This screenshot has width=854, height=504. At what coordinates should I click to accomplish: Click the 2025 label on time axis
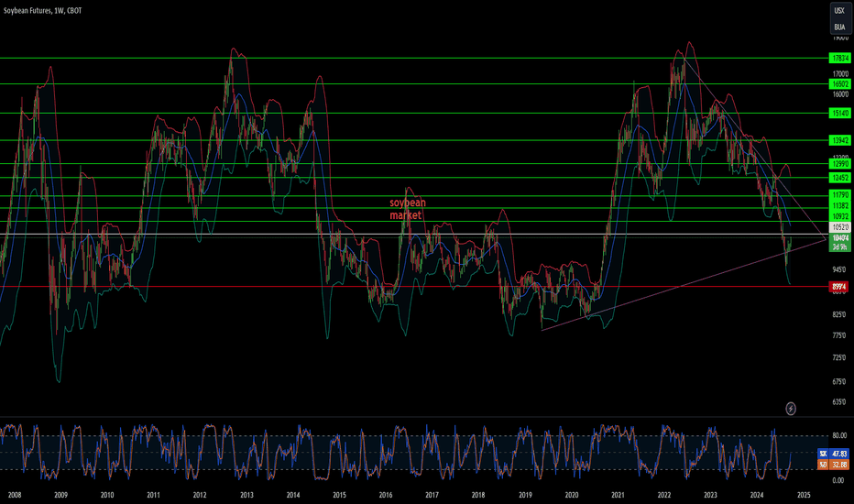(804, 495)
